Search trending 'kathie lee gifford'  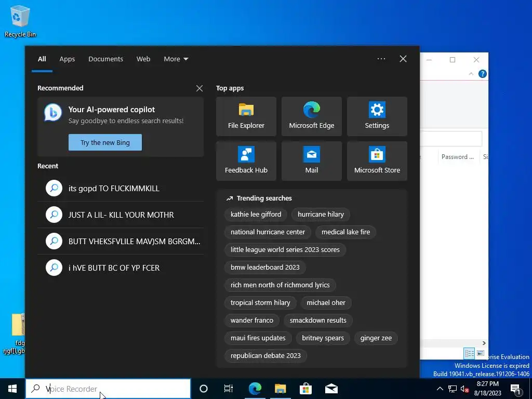[x=256, y=215]
